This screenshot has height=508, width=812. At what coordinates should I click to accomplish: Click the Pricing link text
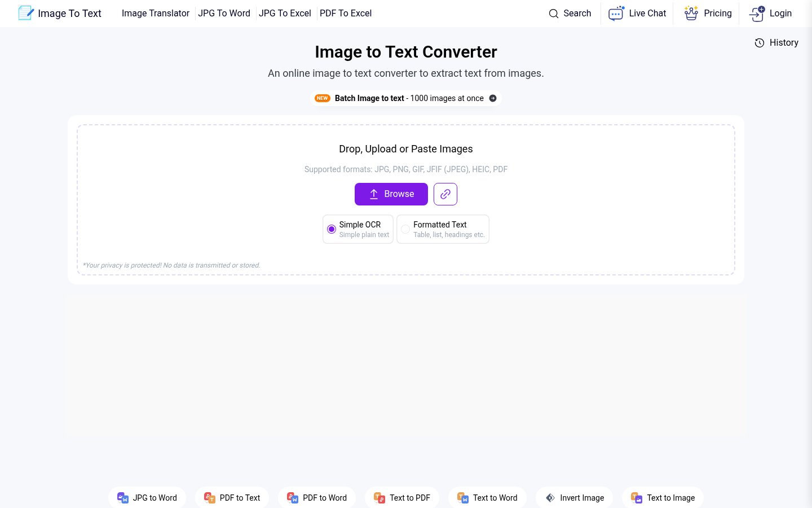[718, 14]
